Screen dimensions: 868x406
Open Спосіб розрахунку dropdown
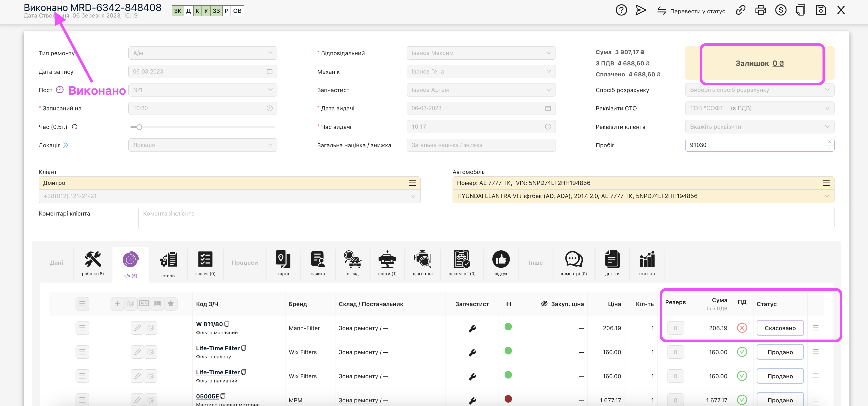759,90
